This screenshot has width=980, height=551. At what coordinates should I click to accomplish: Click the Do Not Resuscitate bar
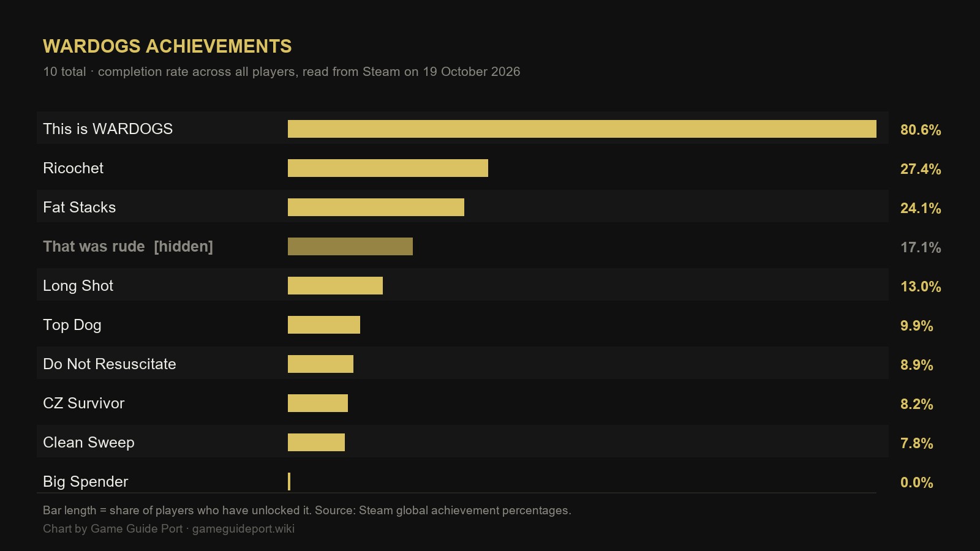(320, 364)
